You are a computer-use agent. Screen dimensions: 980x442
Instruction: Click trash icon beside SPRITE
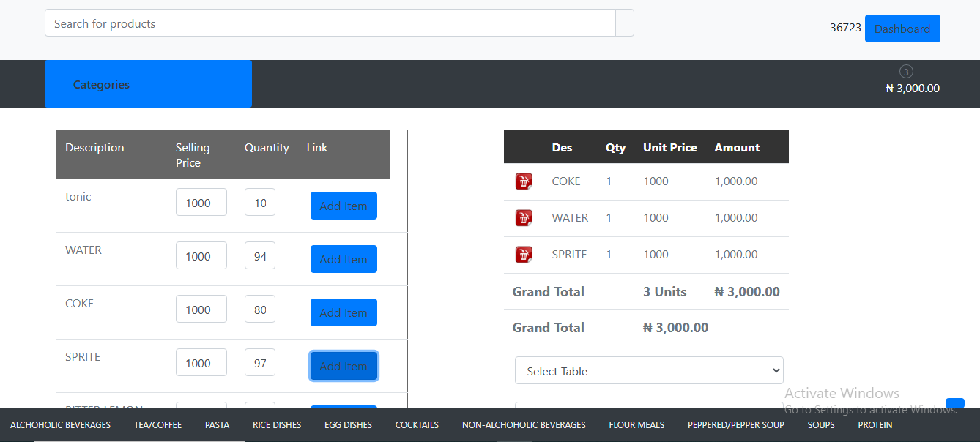click(523, 255)
